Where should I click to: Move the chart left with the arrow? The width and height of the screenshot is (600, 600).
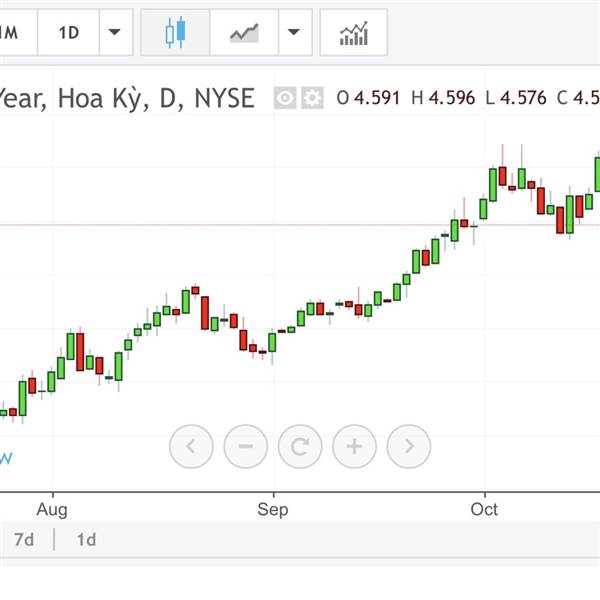(191, 446)
